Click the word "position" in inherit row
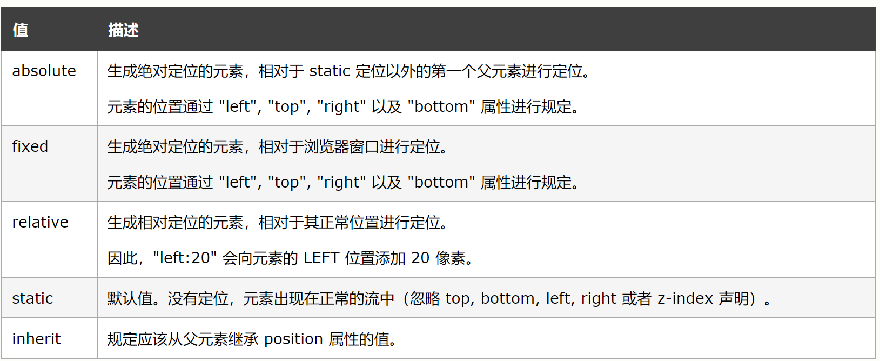This screenshot has width=880, height=361. pos(294,339)
